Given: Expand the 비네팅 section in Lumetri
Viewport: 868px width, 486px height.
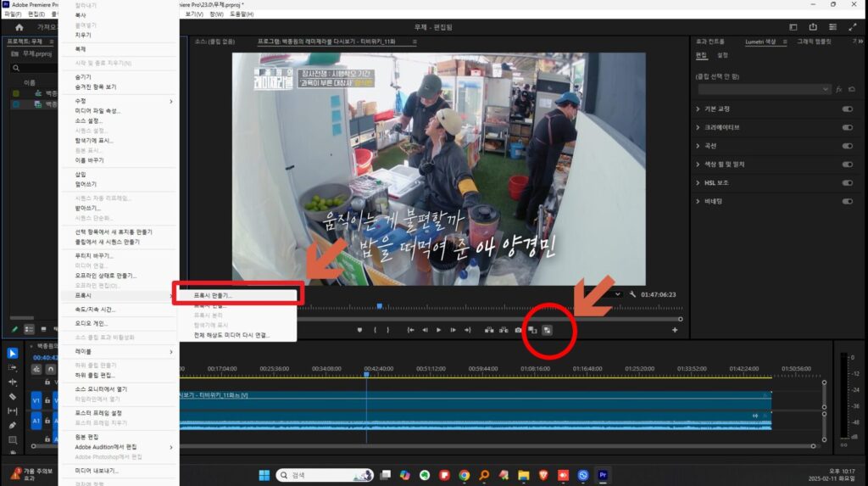Looking at the screenshot, I should (x=698, y=201).
